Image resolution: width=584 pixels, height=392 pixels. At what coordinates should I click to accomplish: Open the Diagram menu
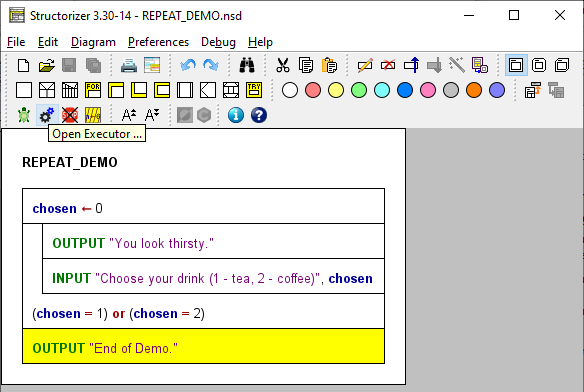[93, 42]
